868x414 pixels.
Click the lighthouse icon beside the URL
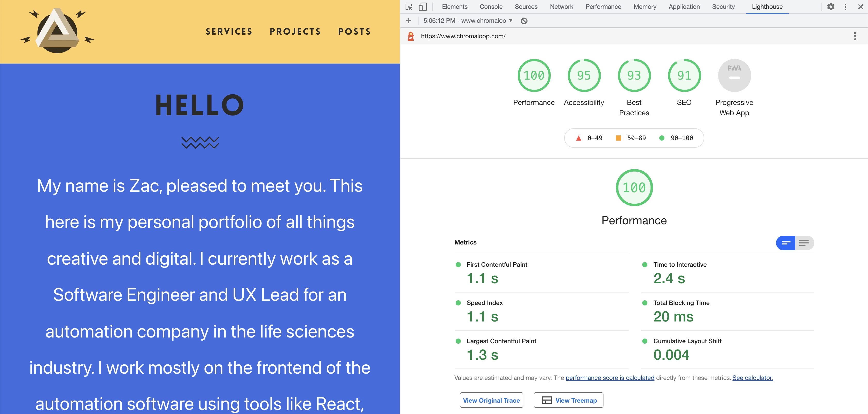[x=411, y=36]
